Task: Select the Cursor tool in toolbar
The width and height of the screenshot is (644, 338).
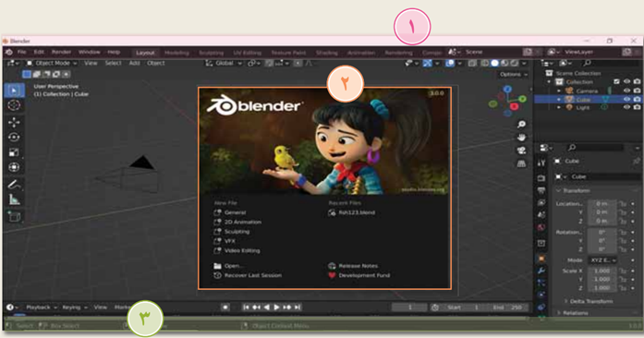Action: point(14,105)
